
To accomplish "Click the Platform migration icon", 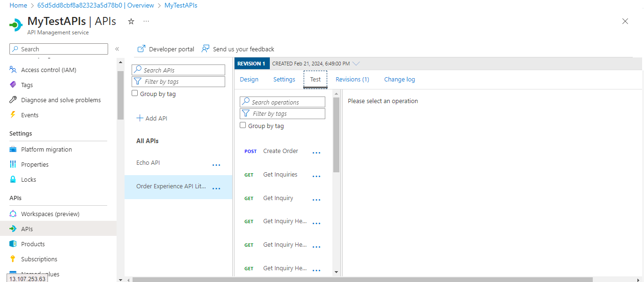I will (x=13, y=149).
